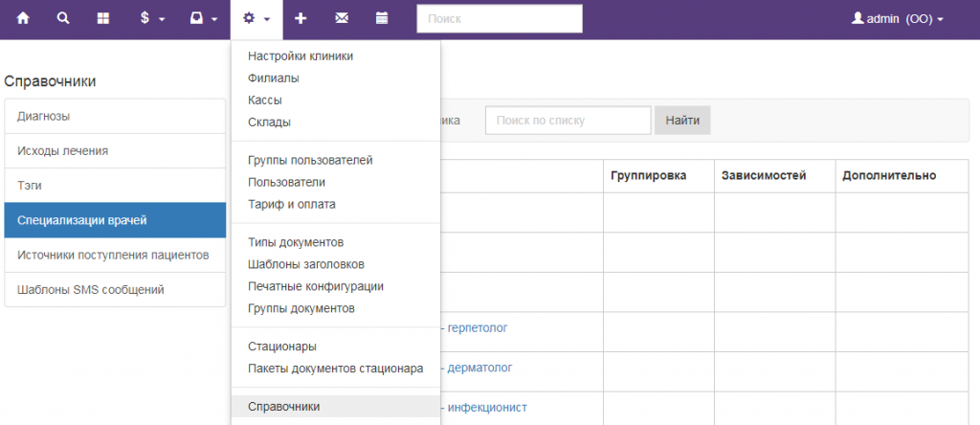The width and height of the screenshot is (980, 425).
Task: Focus the Поиск по списку field
Action: tap(568, 120)
